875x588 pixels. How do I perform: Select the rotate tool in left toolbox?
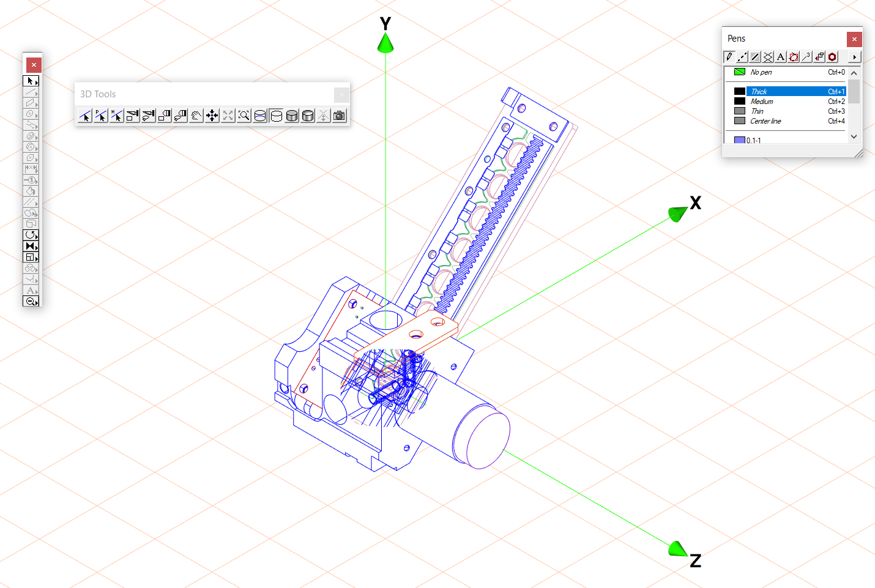[29, 235]
